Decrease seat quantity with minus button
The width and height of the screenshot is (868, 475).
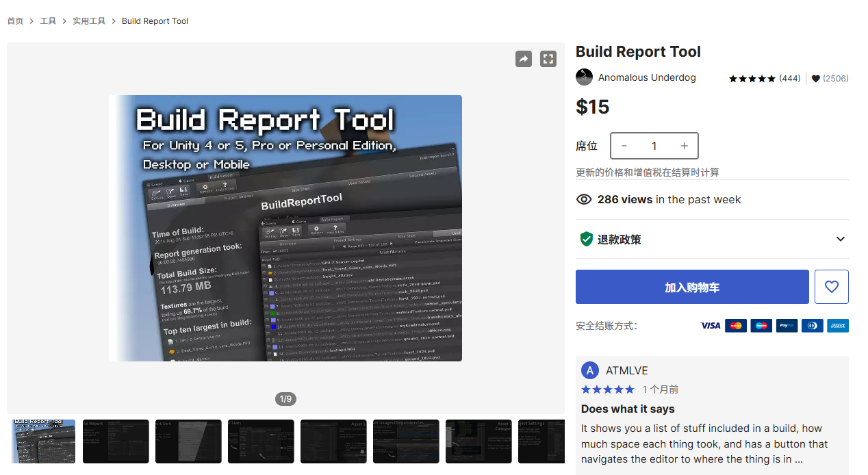coord(624,146)
